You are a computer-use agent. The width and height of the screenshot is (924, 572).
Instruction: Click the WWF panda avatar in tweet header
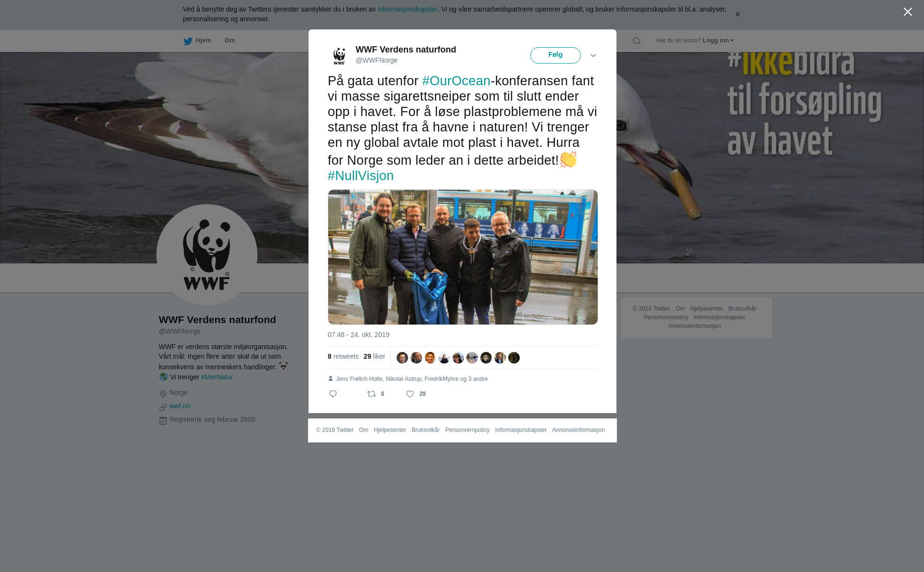339,55
